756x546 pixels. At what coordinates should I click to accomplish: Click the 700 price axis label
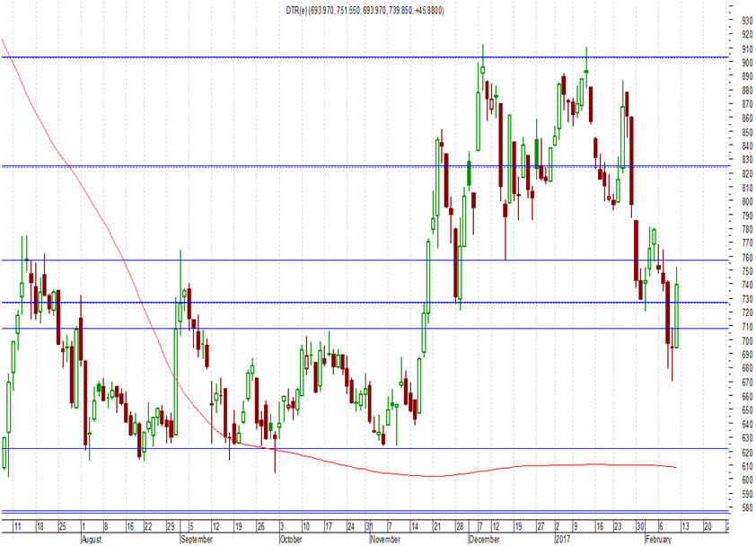point(747,340)
